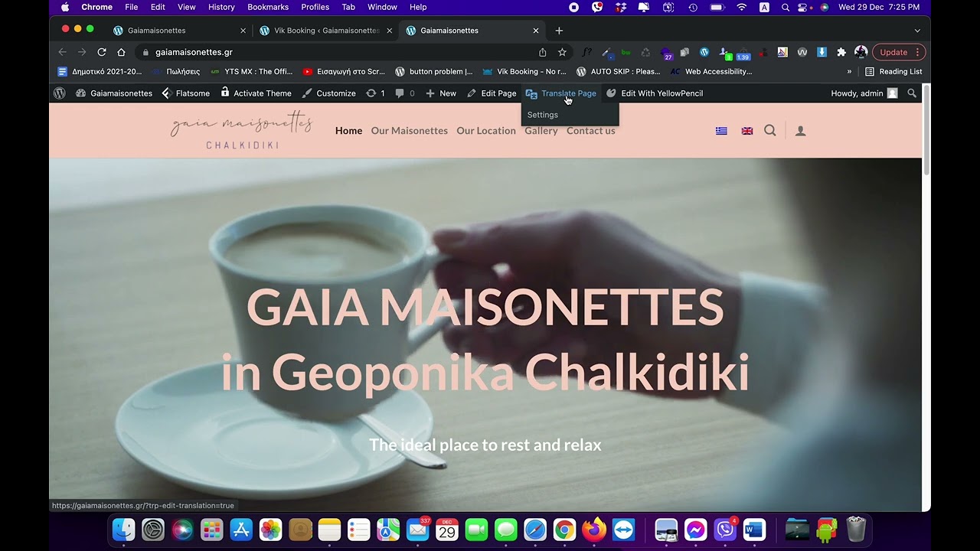This screenshot has width=980, height=551.
Task: Open the Flatsome theme menu
Action: 185,93
